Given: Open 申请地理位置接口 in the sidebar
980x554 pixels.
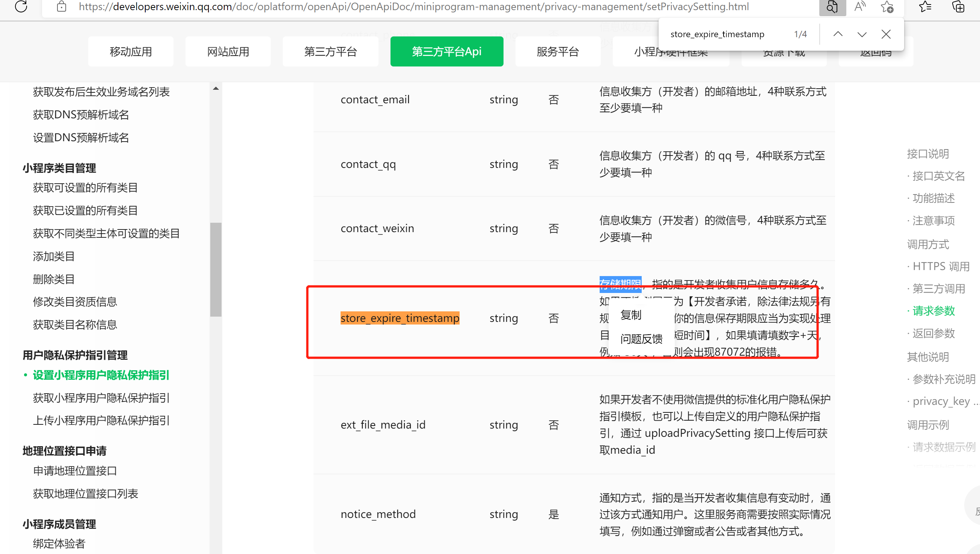Looking at the screenshot, I should point(75,471).
